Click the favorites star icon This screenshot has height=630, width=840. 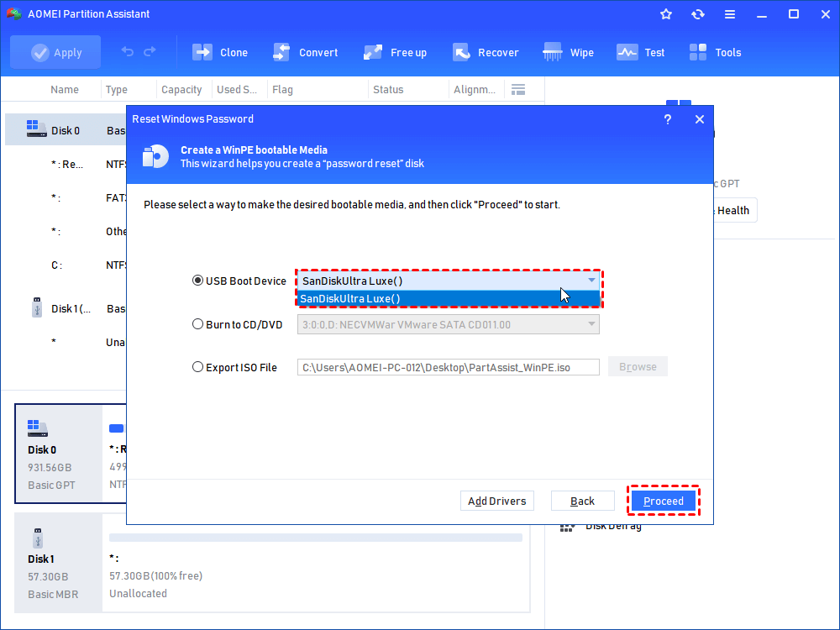[666, 14]
